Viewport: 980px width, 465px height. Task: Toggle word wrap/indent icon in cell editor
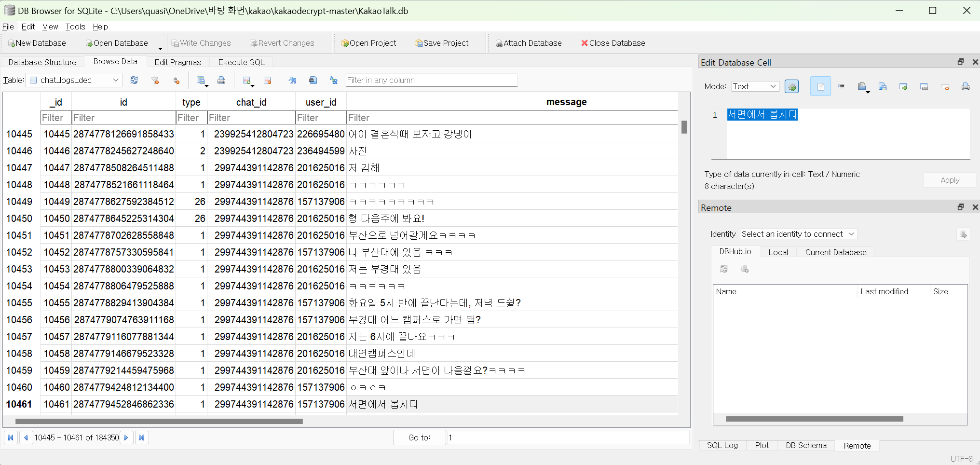(x=841, y=87)
